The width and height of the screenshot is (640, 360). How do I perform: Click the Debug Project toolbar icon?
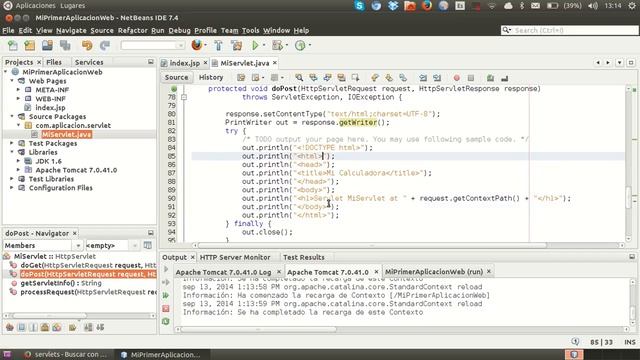[278, 46]
